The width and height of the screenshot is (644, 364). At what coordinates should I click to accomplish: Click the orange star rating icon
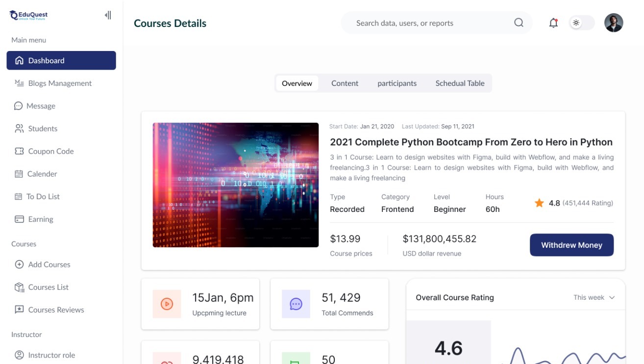click(539, 203)
